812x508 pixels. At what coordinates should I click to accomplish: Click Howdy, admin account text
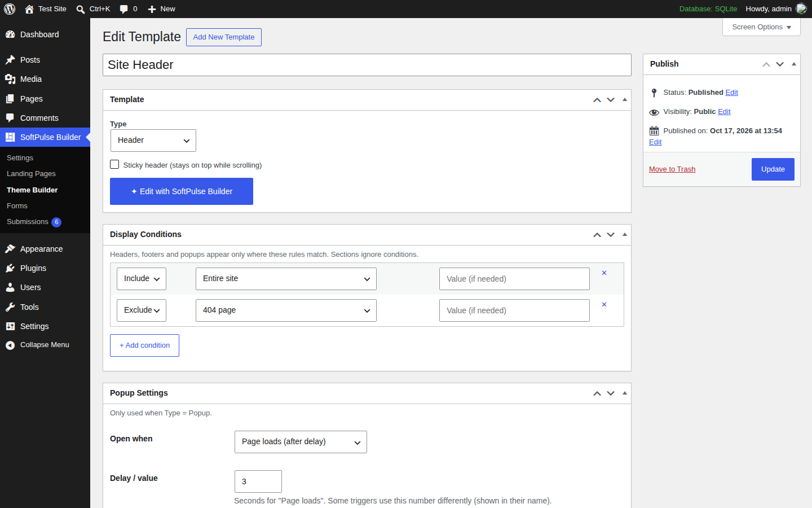[769, 9]
